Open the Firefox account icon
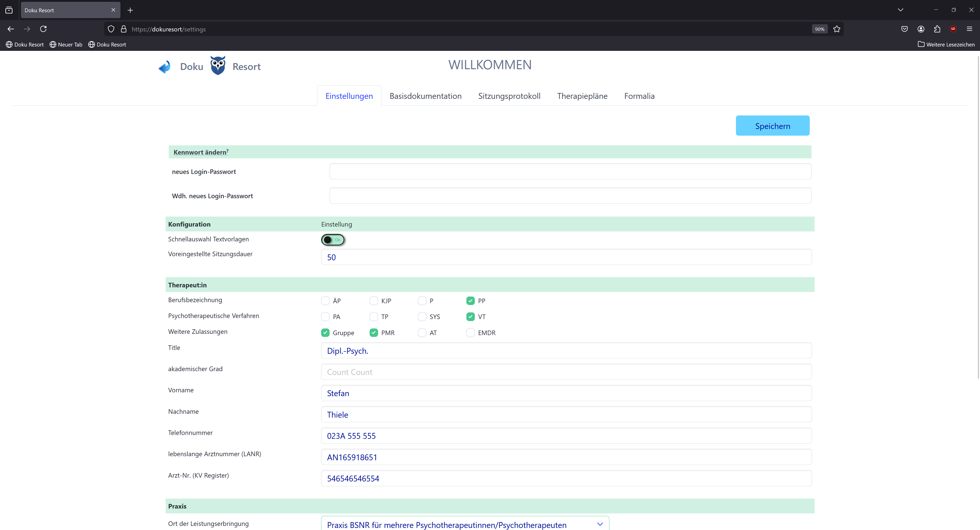The image size is (980, 530). pyautogui.click(x=921, y=29)
